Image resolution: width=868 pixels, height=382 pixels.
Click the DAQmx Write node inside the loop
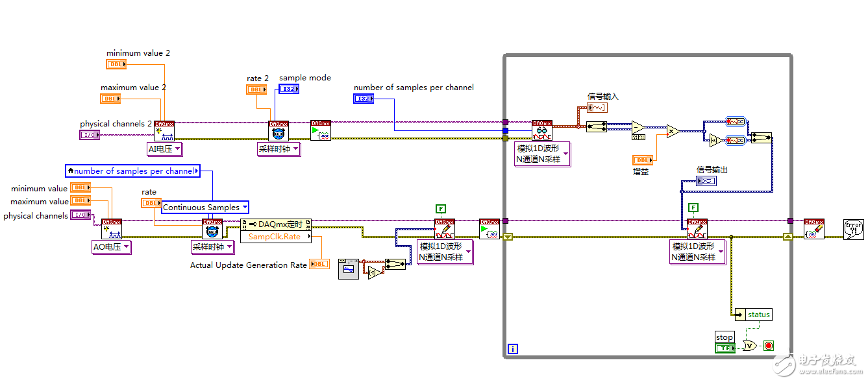[697, 229]
